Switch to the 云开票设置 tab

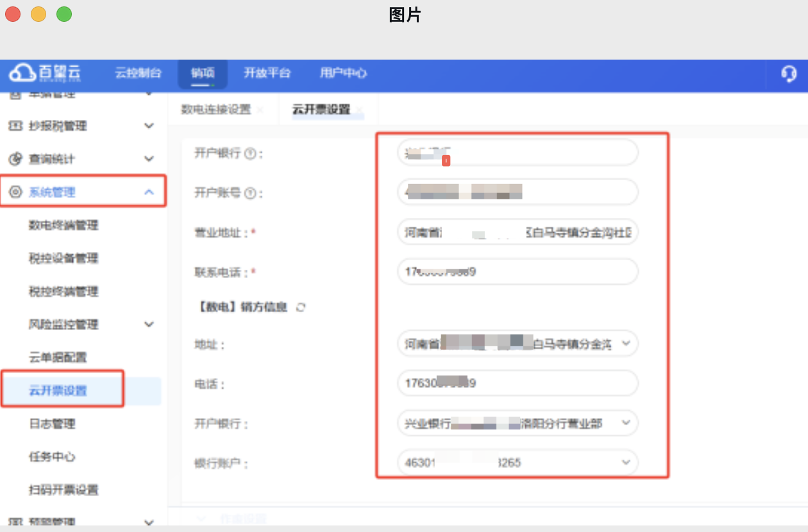[321, 110]
